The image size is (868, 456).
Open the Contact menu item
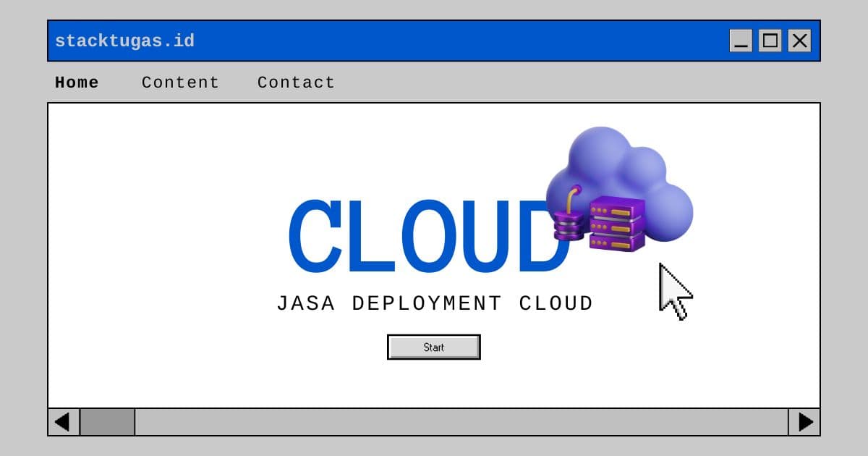pos(296,83)
